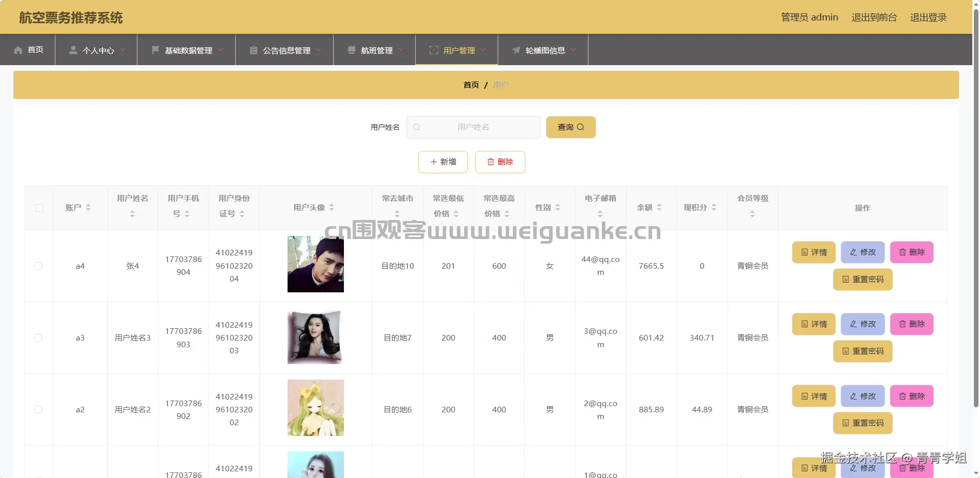The height and width of the screenshot is (478, 980).
Task: Tick the select-all checkbox in the table header
Action: pyautogui.click(x=39, y=208)
